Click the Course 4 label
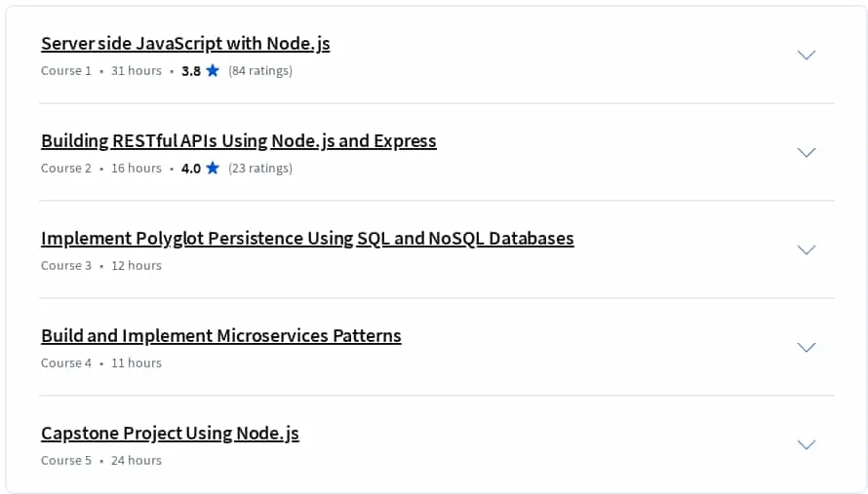The image size is (868, 494). [x=66, y=362]
